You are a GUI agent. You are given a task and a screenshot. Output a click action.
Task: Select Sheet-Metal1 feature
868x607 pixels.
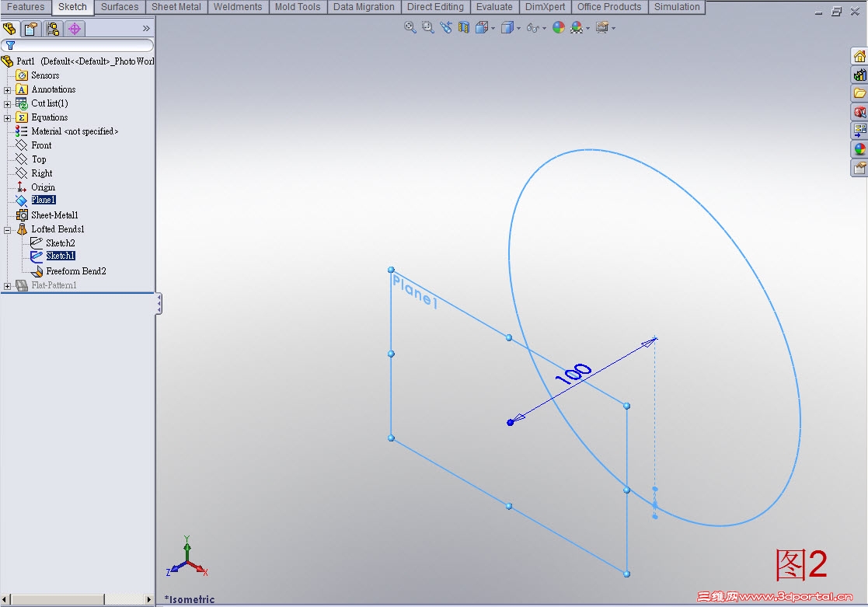click(54, 215)
